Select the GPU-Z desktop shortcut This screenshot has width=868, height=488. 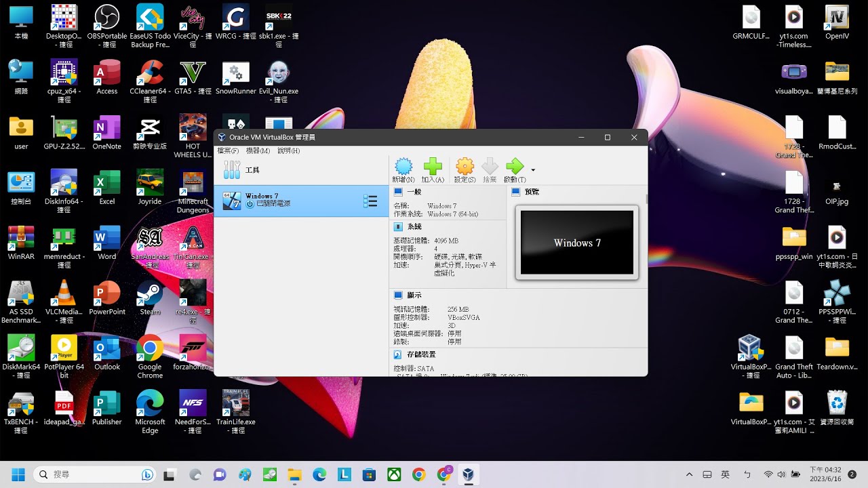[64, 133]
